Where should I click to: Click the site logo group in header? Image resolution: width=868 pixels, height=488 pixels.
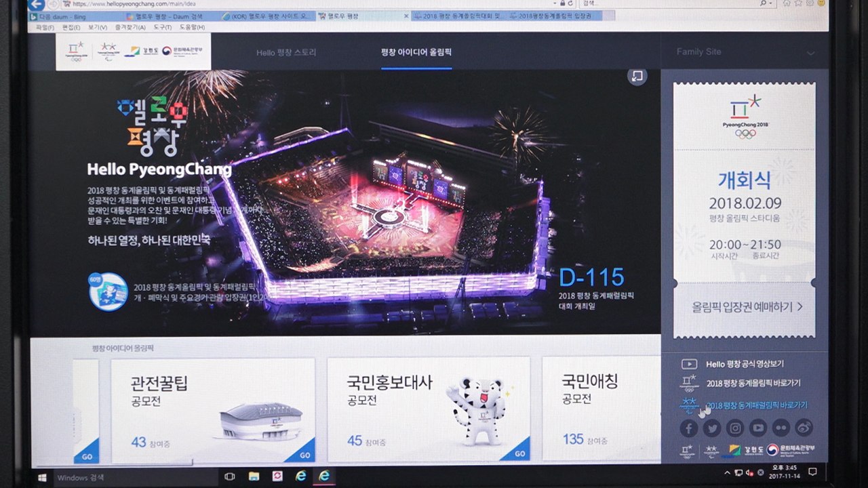click(134, 52)
